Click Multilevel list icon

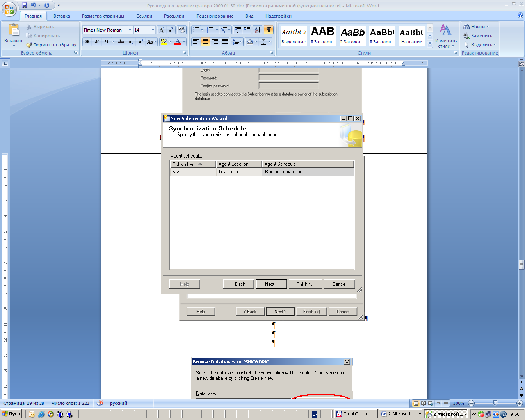(x=224, y=30)
